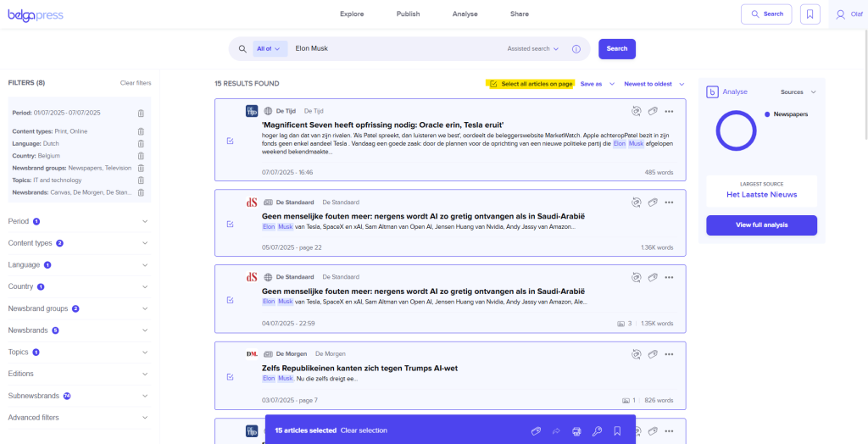
Task: Remove the Topics filter with trash icon
Action: (x=141, y=180)
